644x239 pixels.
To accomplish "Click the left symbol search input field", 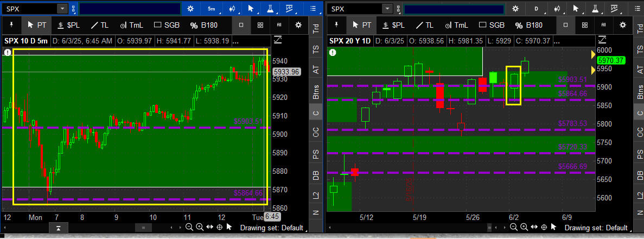I will tap(130, 9).
